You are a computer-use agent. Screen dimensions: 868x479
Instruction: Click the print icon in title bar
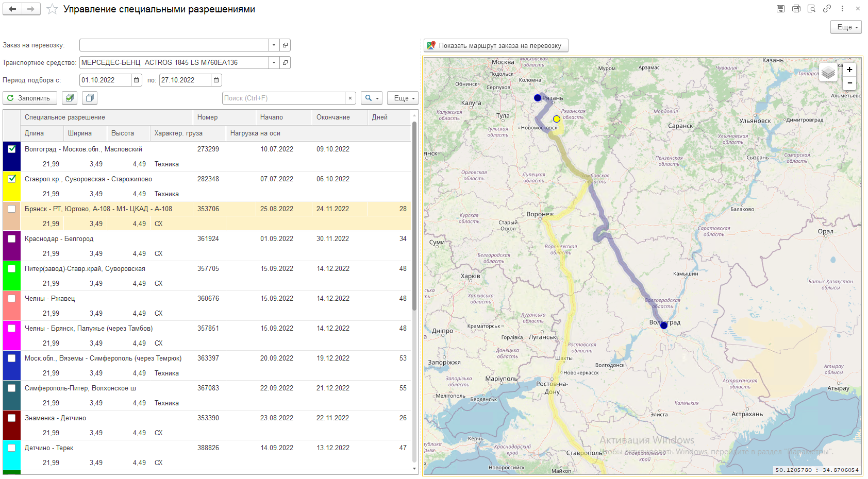tap(796, 9)
